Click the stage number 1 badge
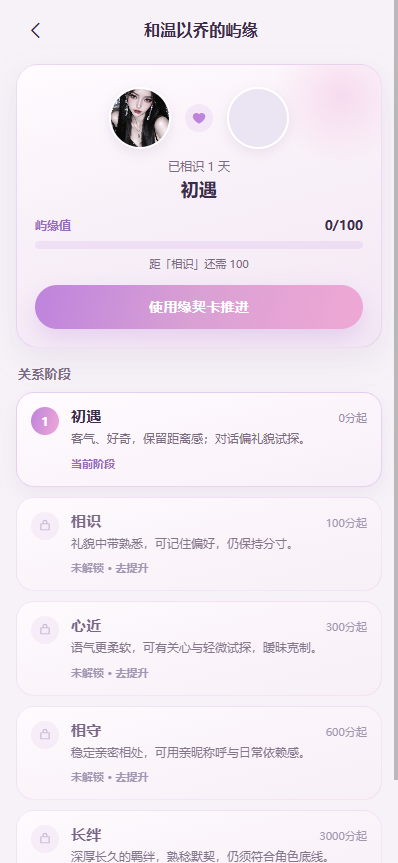Viewport: 398px width, 863px height. click(x=45, y=421)
